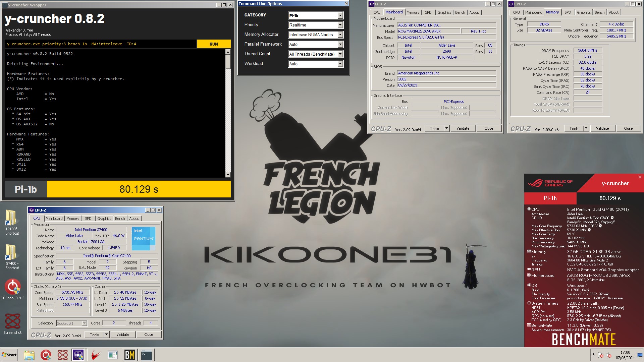Click the Windows Start button
Image resolution: width=644 pixels, height=362 pixels.
(x=9, y=355)
